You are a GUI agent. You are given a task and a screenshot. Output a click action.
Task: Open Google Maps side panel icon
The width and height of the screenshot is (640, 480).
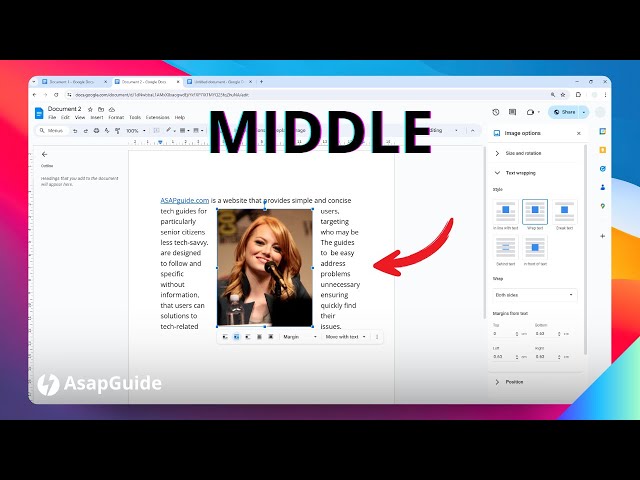click(602, 206)
